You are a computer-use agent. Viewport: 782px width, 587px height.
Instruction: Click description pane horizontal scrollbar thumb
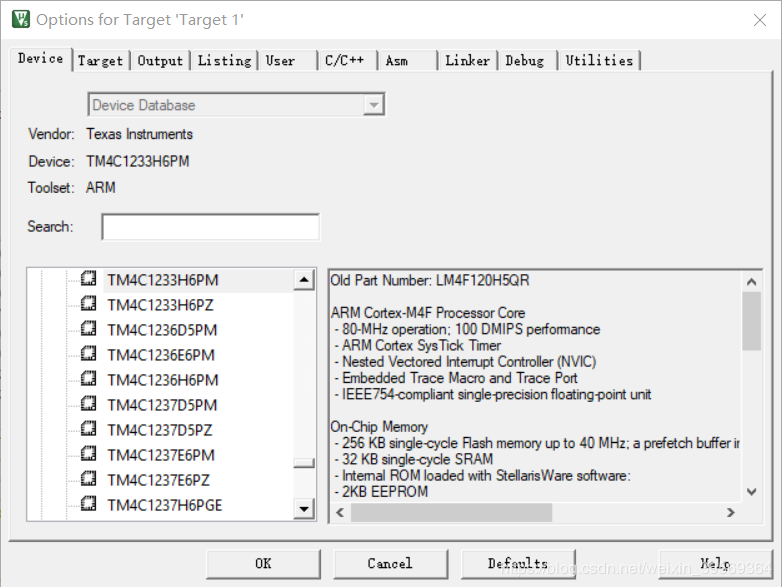tap(451, 513)
